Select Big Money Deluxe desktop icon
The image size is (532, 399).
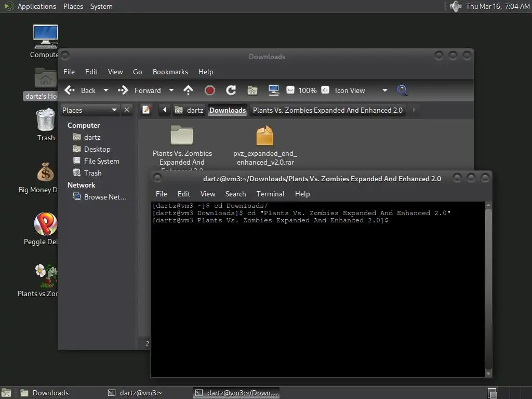[x=39, y=178]
